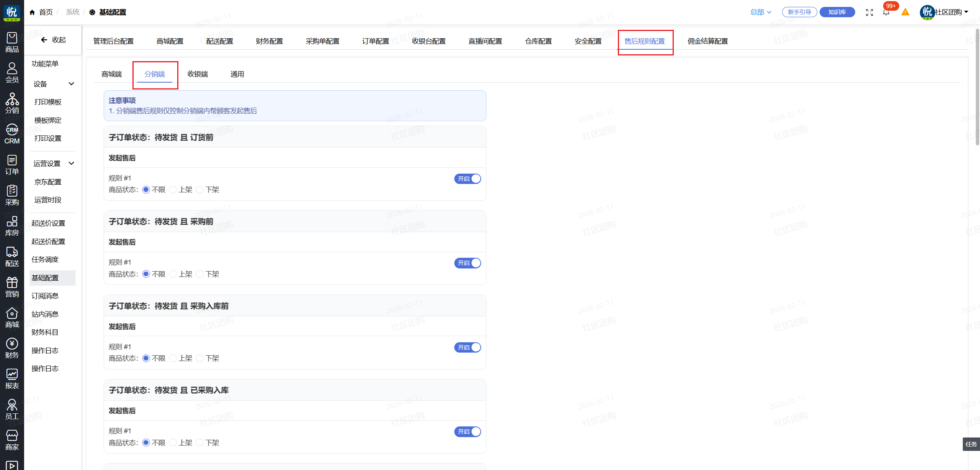Open the 会员 member icon

pos(12,73)
